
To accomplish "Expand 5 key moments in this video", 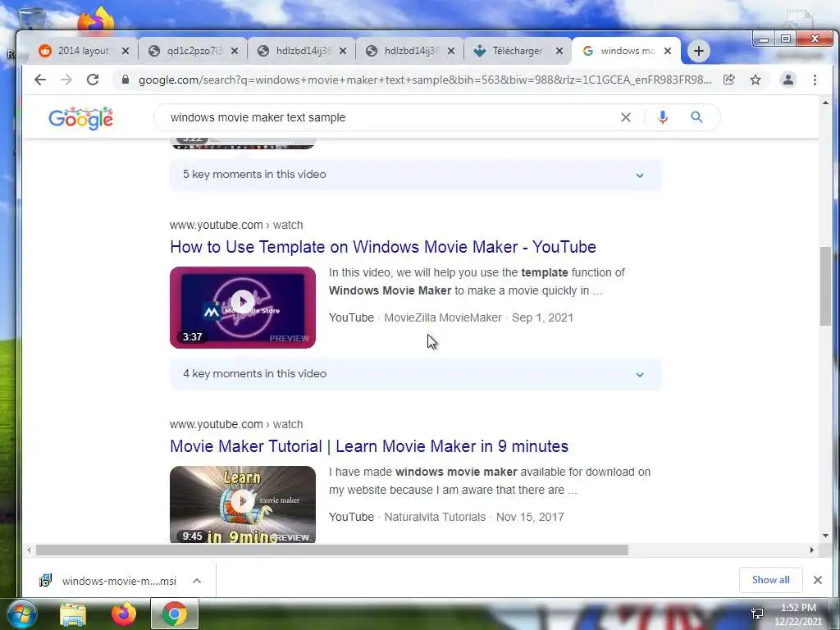I will [416, 175].
